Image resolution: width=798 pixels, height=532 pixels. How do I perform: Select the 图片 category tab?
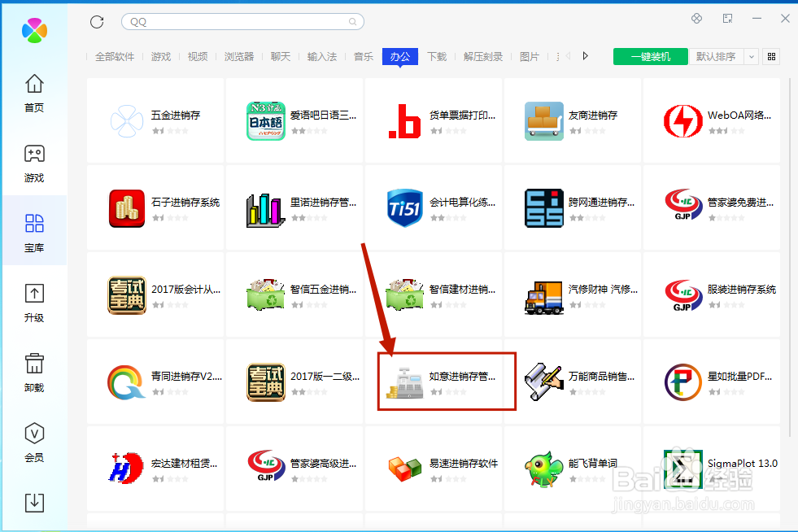[530, 56]
